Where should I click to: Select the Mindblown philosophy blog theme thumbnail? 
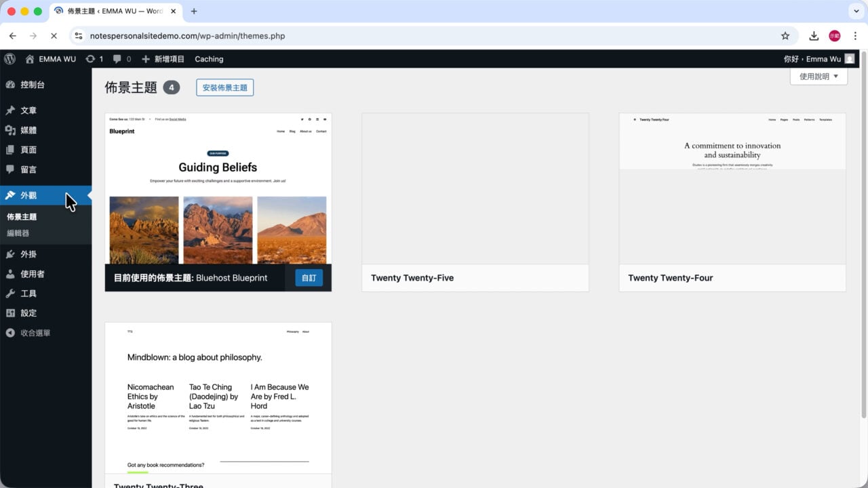218,398
